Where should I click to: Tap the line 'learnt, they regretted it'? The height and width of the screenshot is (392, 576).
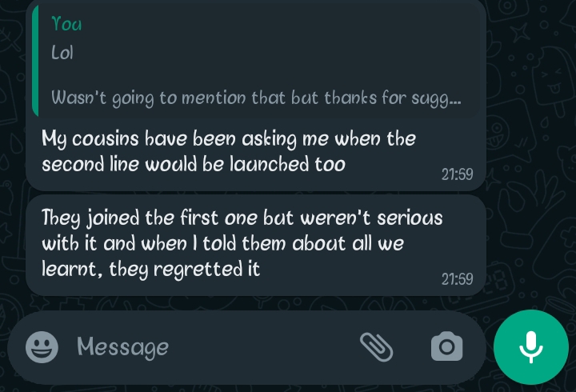pyautogui.click(x=151, y=270)
